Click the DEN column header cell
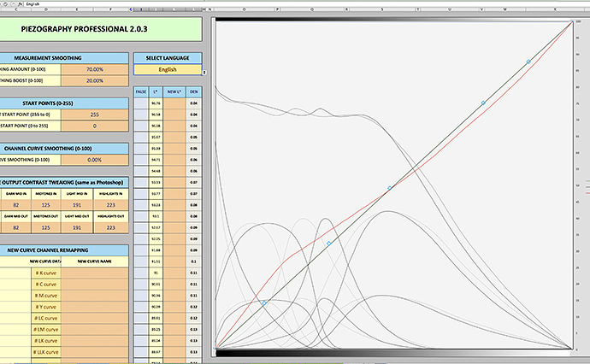 194,91
